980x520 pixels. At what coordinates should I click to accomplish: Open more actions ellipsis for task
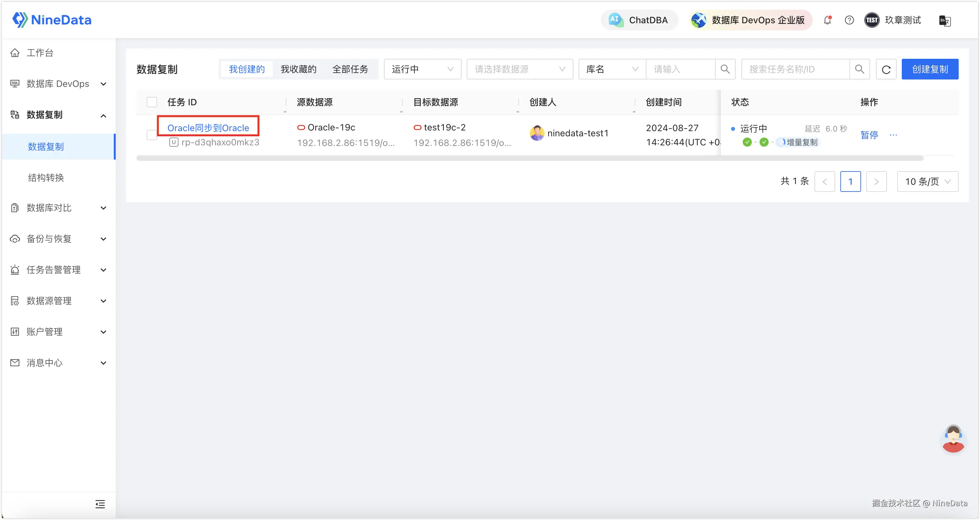tap(893, 135)
